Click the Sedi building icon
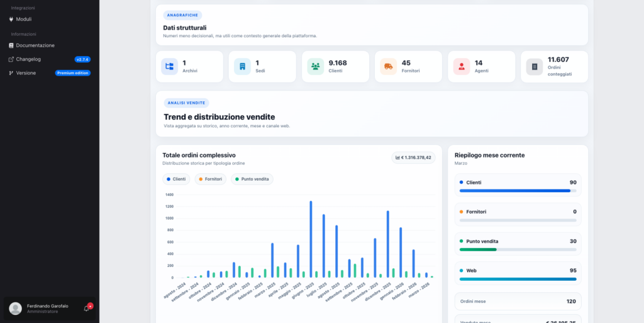Screen dimensions: 644x323 [x=242, y=67]
